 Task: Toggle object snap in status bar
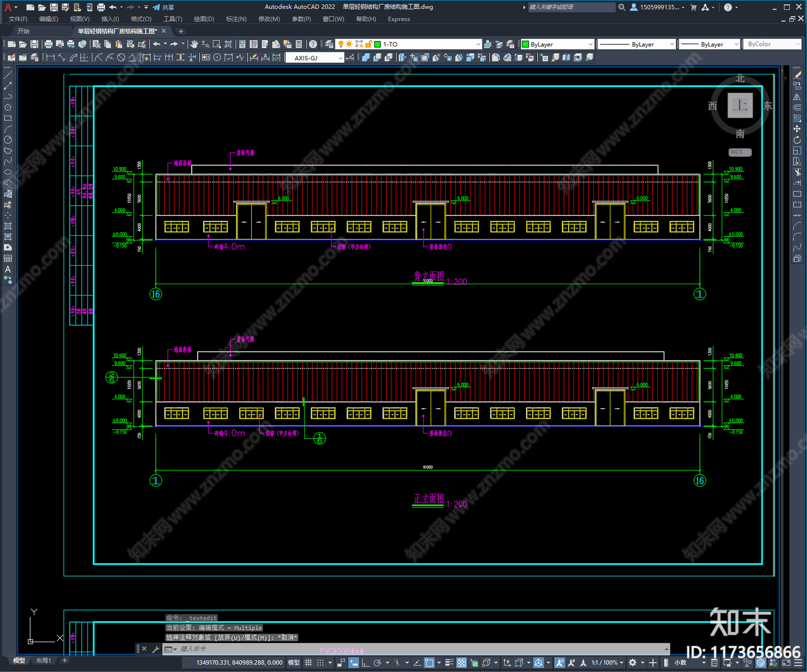429,662
